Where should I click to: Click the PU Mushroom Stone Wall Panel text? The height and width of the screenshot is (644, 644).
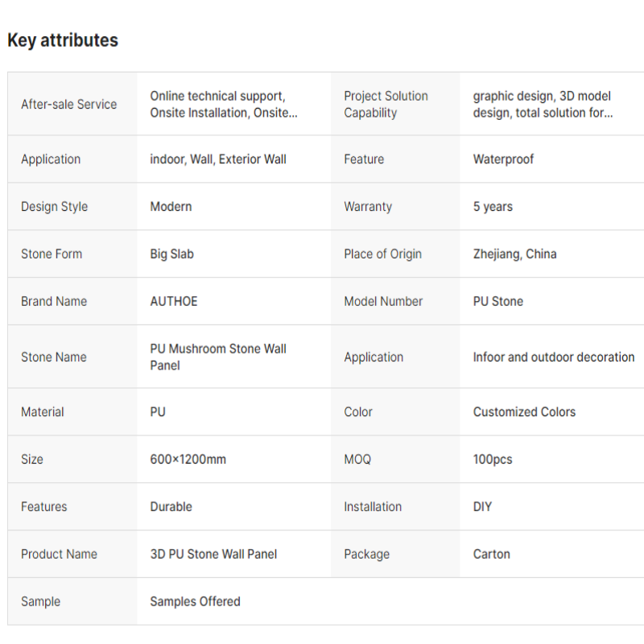pyautogui.click(x=218, y=357)
